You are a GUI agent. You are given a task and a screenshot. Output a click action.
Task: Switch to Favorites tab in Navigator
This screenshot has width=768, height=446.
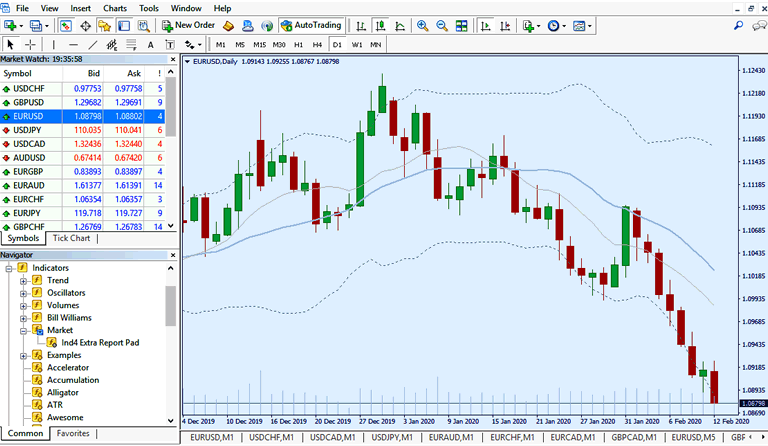(x=73, y=433)
